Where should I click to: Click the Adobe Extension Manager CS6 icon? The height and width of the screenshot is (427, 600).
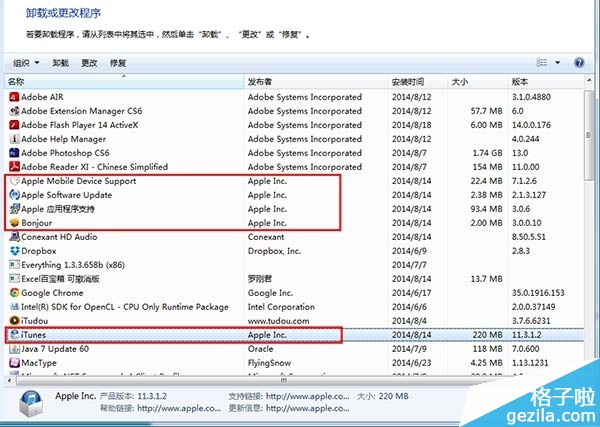tap(14, 111)
